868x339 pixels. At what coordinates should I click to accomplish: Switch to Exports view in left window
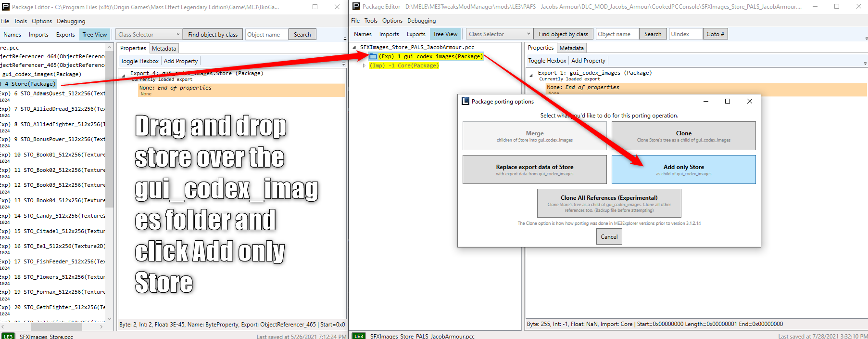pos(65,35)
